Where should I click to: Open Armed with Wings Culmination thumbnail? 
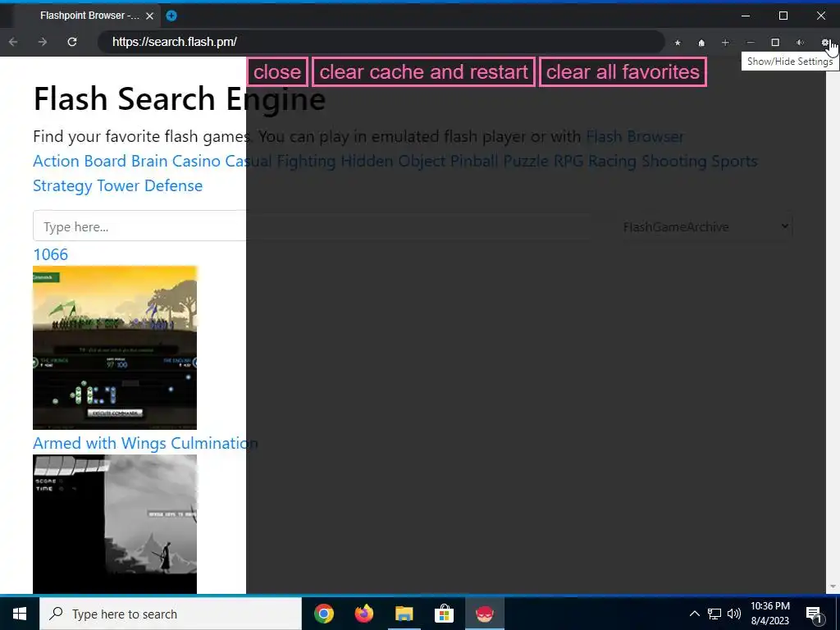pos(115,524)
